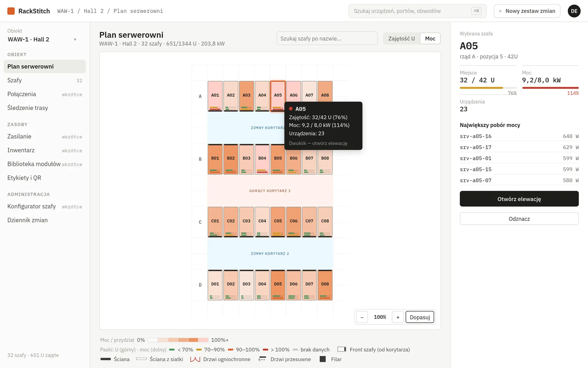Click the orange RackStitch logo icon
Image resolution: width=588 pixels, height=368 pixels.
coord(11,11)
